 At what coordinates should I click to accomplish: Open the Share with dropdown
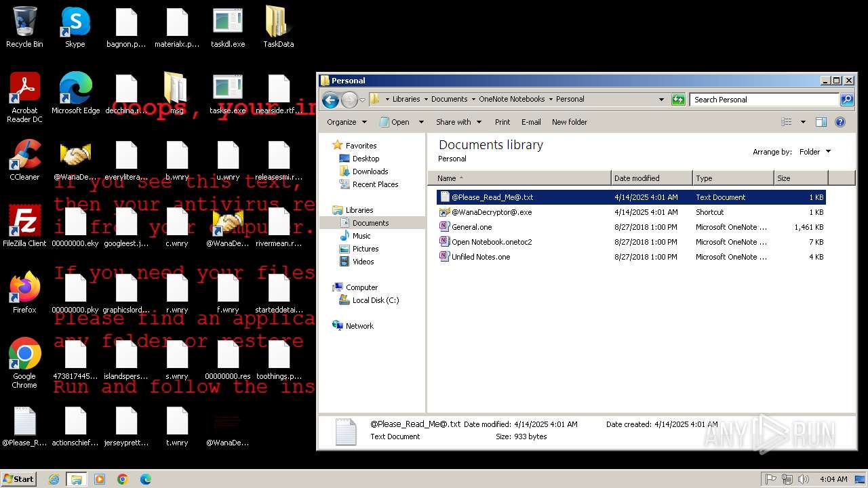[x=458, y=122]
